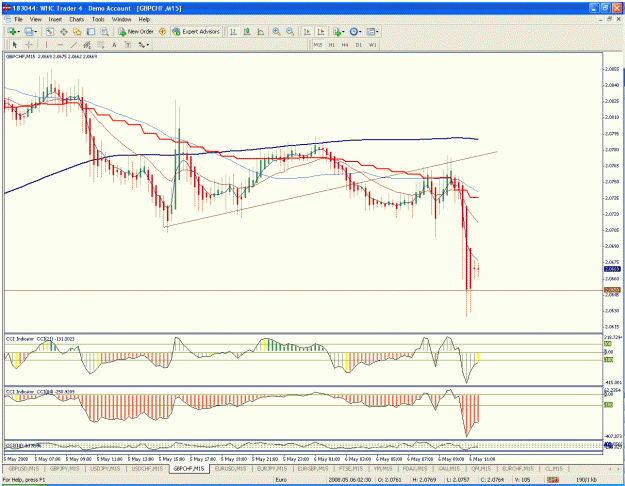Open the Data Window icon
The height and width of the screenshot is (486, 625).
tap(63, 31)
